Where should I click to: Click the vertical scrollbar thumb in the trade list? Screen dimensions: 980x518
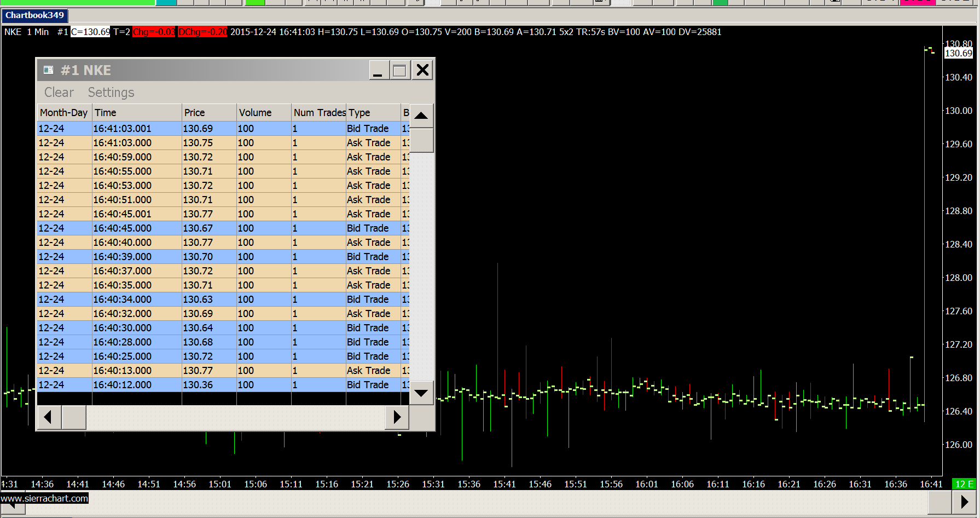[421, 140]
